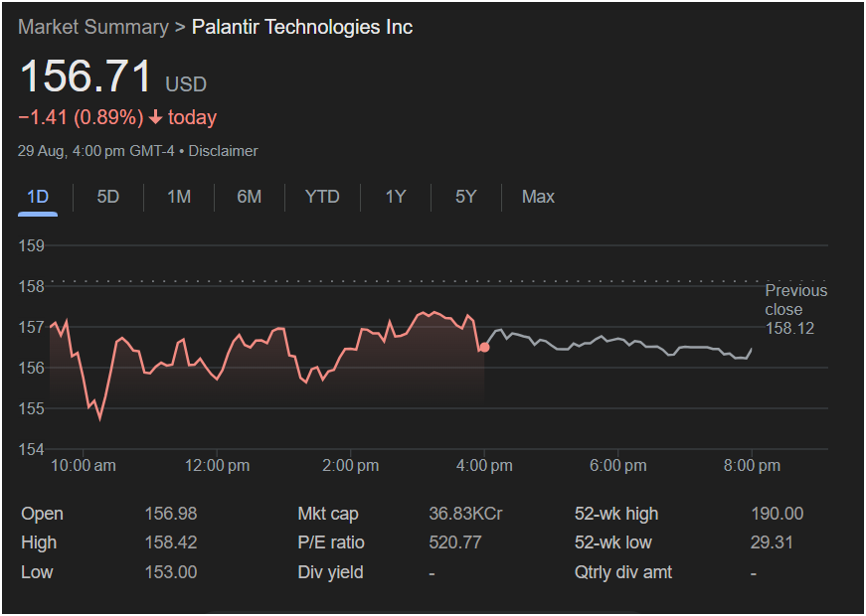Select the Max time range tab

coord(538,197)
